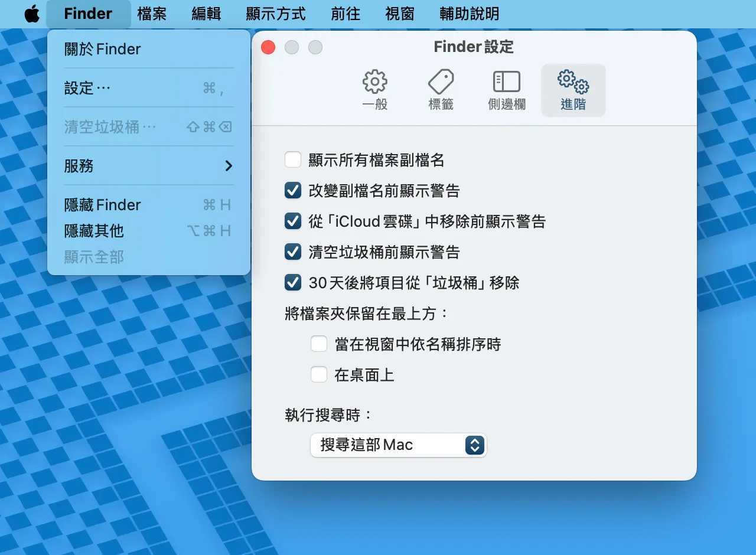Screen dimensions: 756x555
Task: Enable 在桌面上 checkbox
Action: click(x=319, y=374)
